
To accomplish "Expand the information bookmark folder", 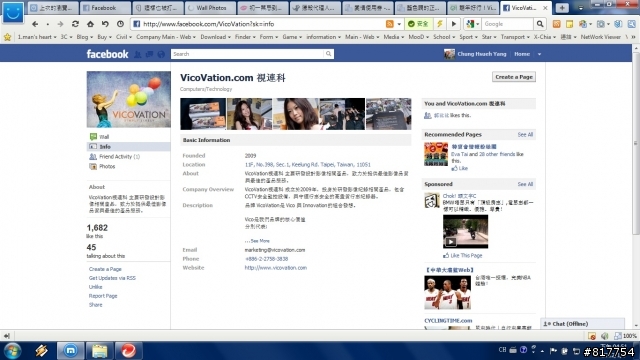I will click(323, 37).
